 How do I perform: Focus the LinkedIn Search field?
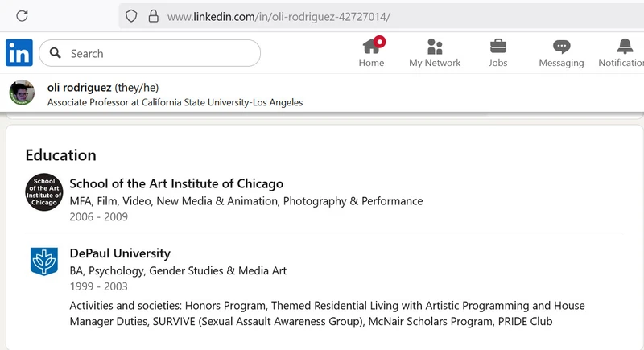click(x=150, y=53)
